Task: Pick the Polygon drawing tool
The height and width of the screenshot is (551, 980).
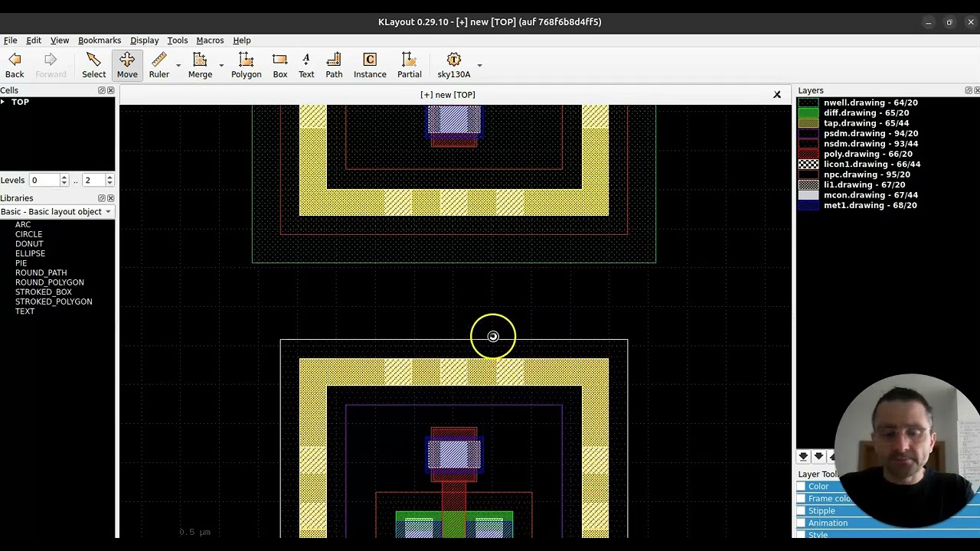Action: [x=246, y=65]
